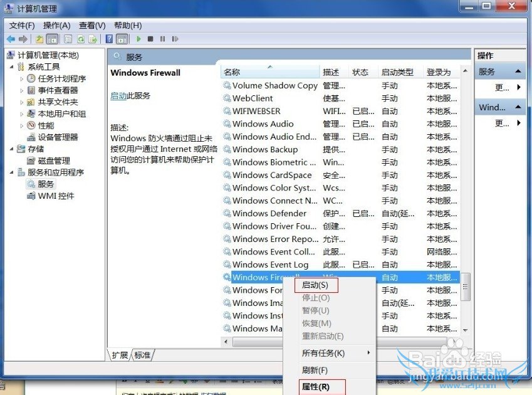Click the Restart Service toolbar icon
532x395 pixels.
[x=175, y=39]
